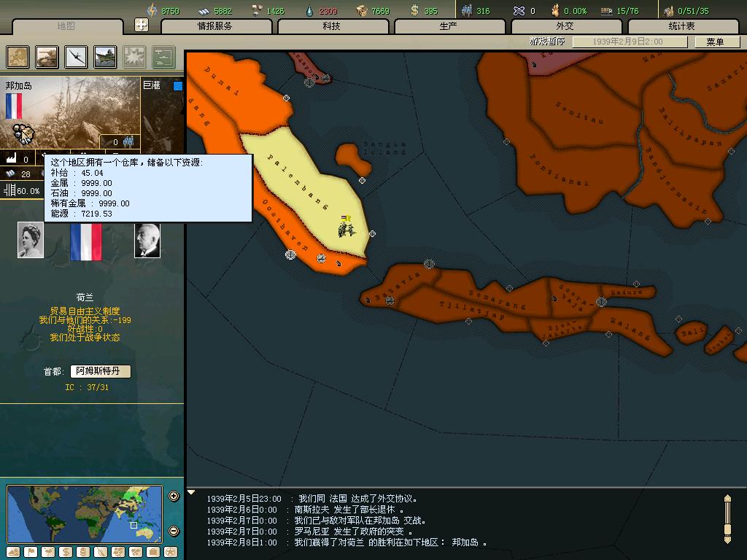Select the air units plane icon
Image resolution: width=747 pixels, height=560 pixels.
[x=76, y=57]
